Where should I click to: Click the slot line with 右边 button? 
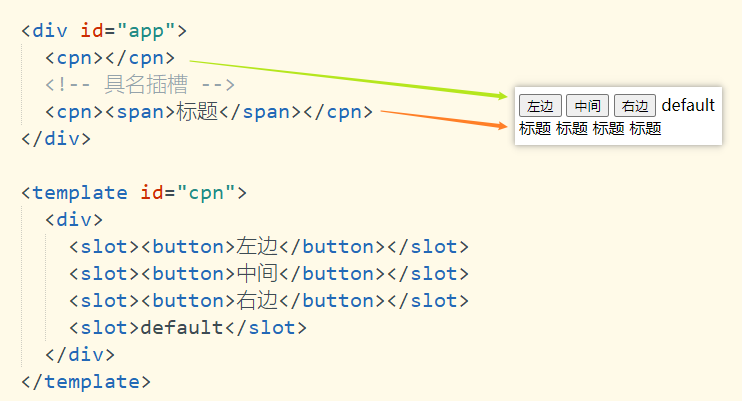point(269,301)
